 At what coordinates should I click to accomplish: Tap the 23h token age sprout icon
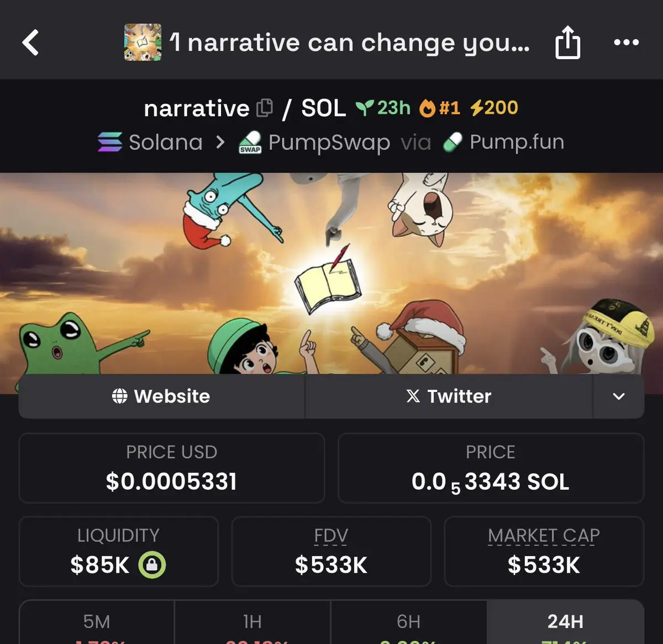(x=365, y=108)
